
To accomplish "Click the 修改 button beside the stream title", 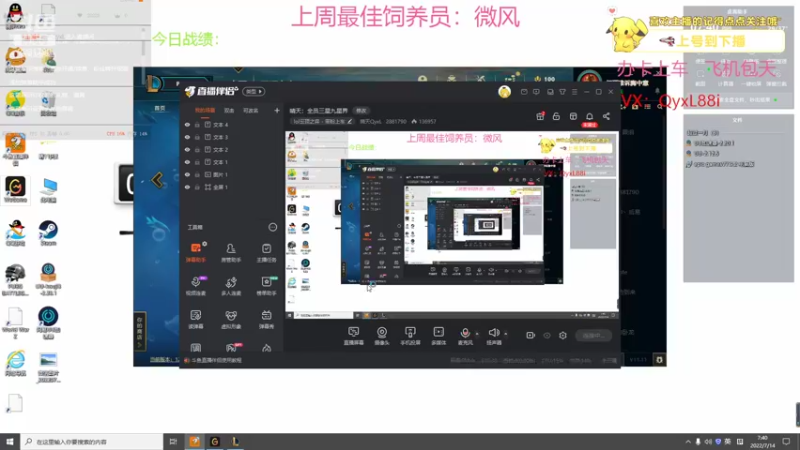I will pos(361,111).
